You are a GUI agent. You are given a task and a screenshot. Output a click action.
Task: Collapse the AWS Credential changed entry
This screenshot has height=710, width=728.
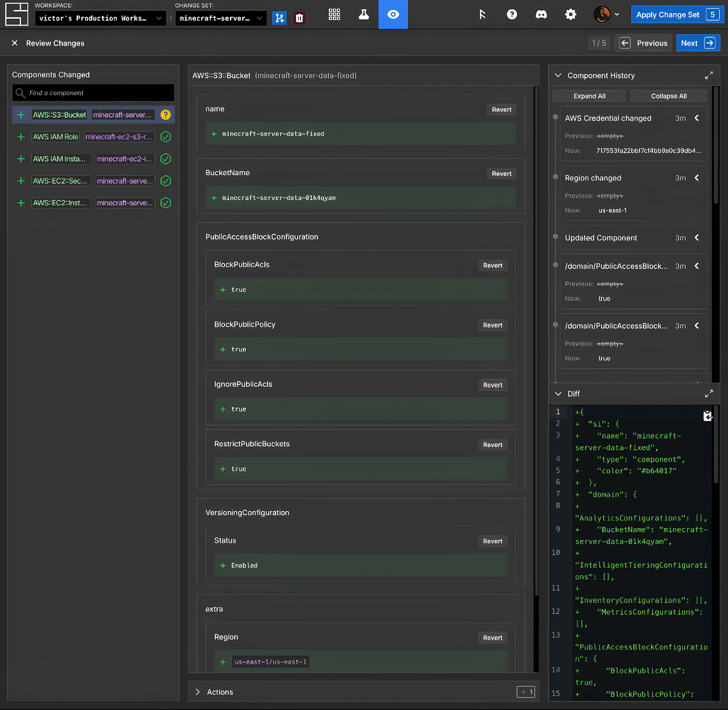click(696, 118)
